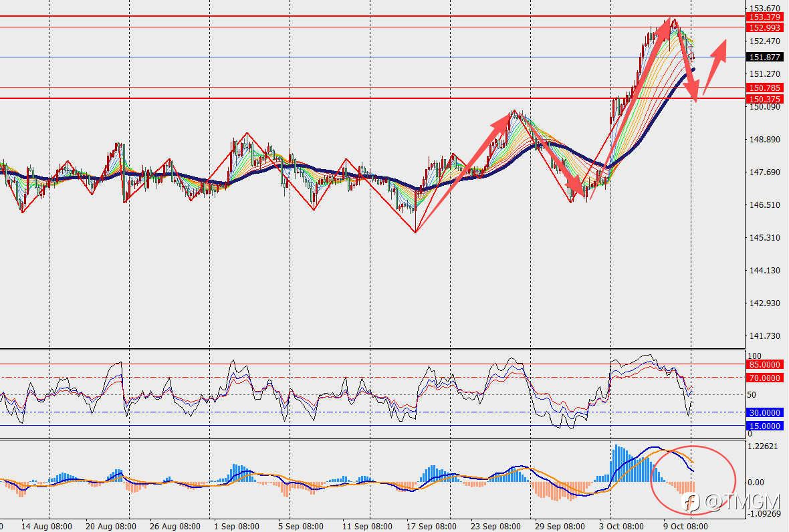Image resolution: width=789 pixels, height=532 pixels.
Task: Click the TMGM watermark logo
Action: 729,502
